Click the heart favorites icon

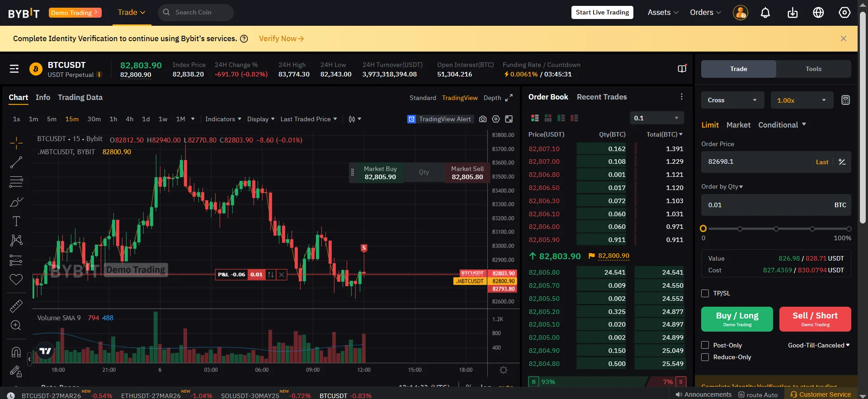point(16,280)
